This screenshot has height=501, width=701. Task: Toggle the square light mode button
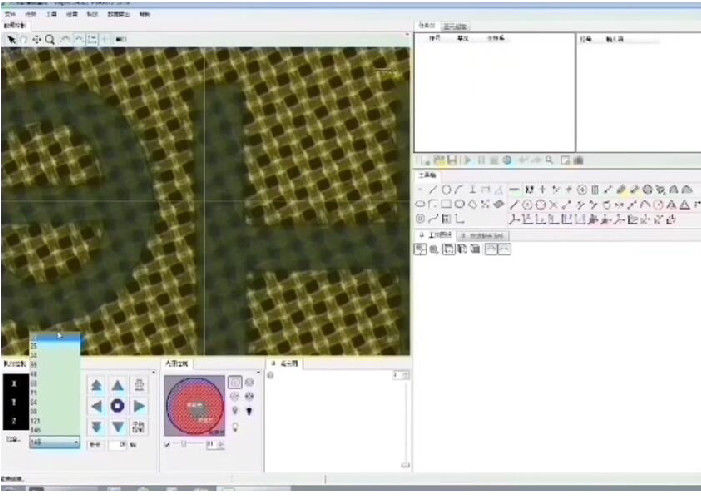[234, 381]
